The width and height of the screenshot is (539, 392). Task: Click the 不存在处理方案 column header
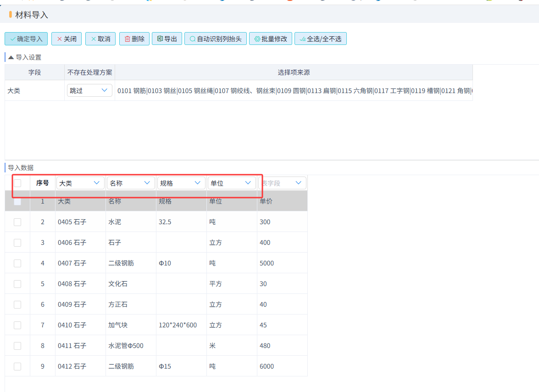pos(90,72)
